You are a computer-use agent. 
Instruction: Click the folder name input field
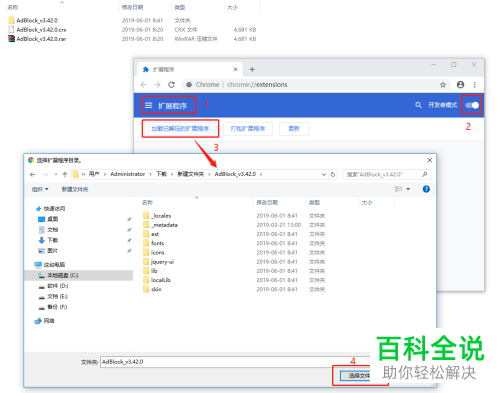[x=235, y=362]
